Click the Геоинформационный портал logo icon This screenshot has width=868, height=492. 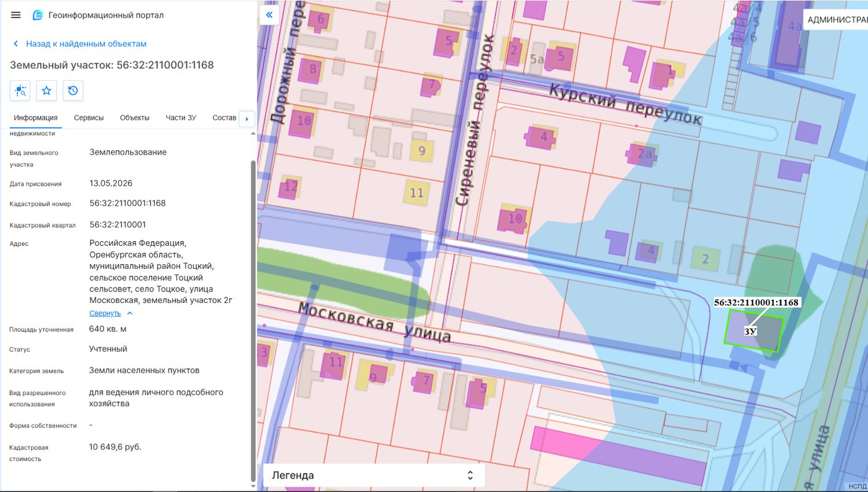(38, 15)
